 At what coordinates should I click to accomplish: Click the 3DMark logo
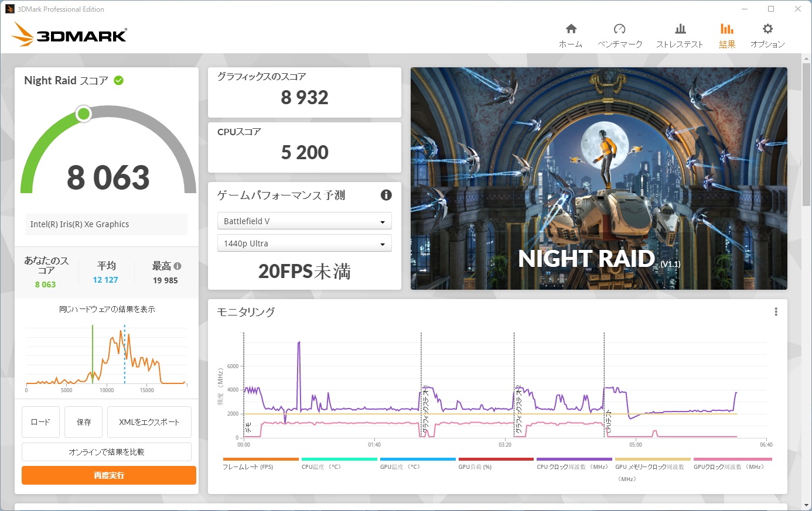tap(69, 35)
